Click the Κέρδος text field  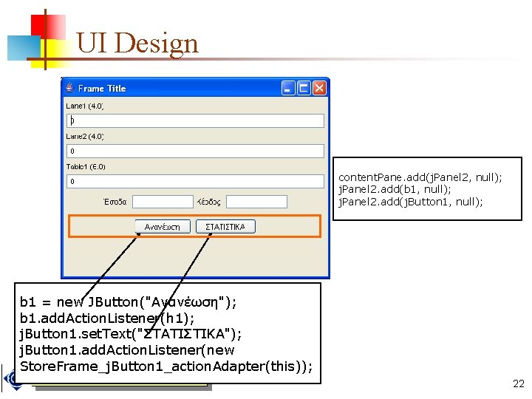(x=256, y=202)
